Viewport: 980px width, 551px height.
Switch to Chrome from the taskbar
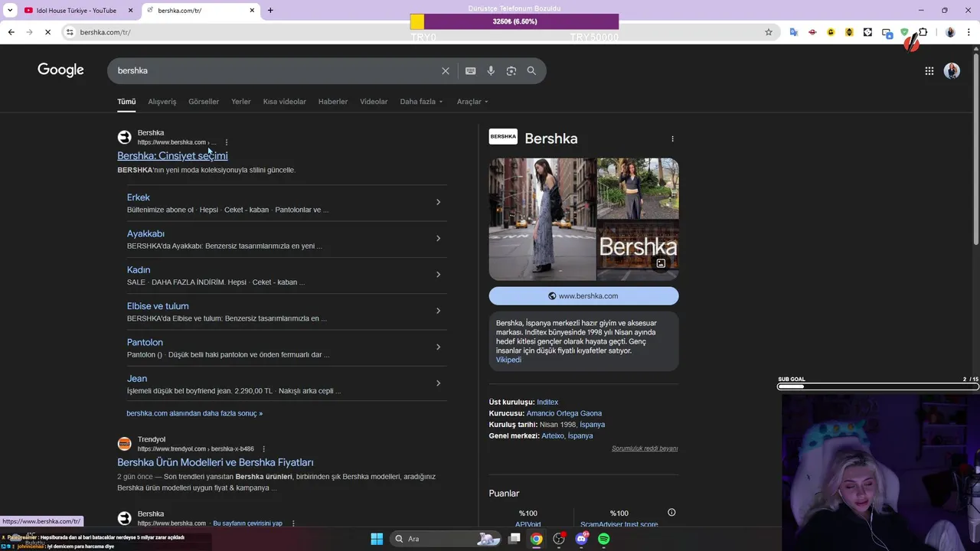tap(537, 539)
